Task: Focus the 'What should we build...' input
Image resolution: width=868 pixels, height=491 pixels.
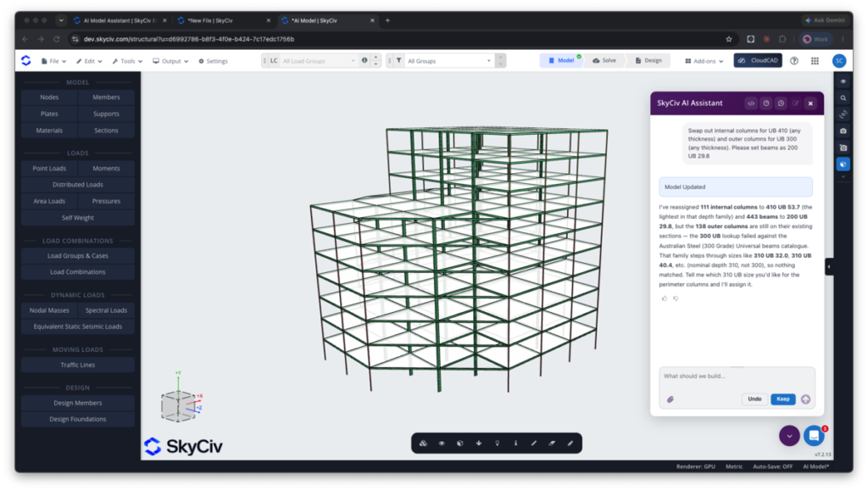Action: click(737, 377)
